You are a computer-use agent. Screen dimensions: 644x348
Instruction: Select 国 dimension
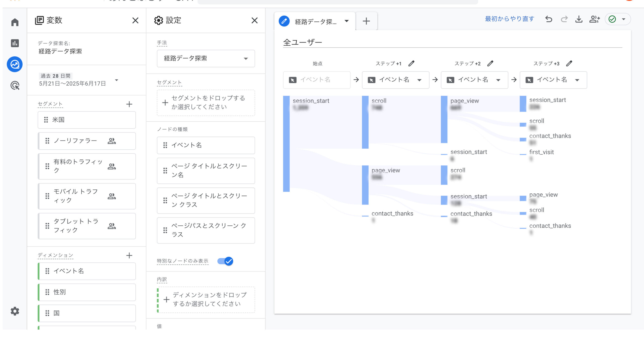(x=87, y=313)
